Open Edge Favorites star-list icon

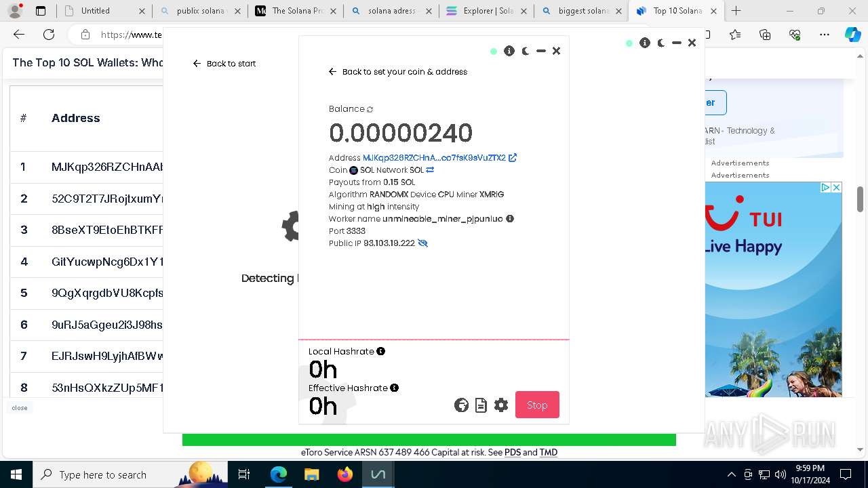[736, 35]
